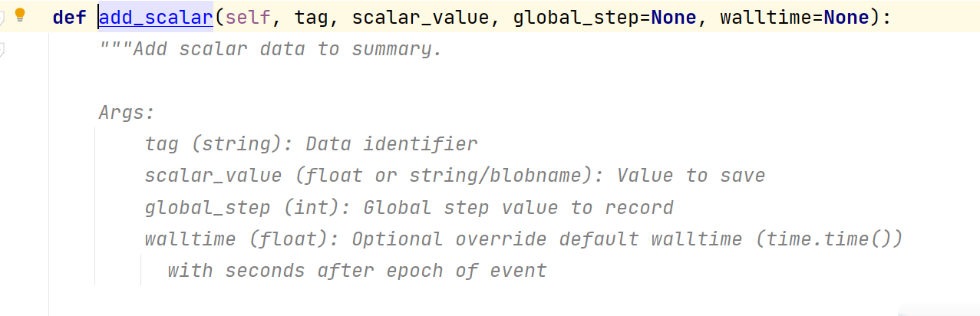Screen dimensions: 980x316
Task: Click None after global_step=
Action: [x=674, y=17]
